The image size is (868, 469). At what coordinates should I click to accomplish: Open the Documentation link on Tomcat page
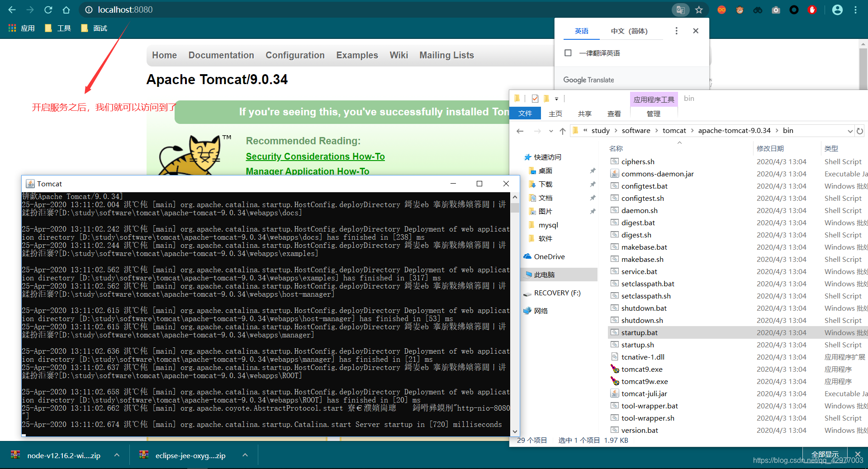pyautogui.click(x=221, y=55)
